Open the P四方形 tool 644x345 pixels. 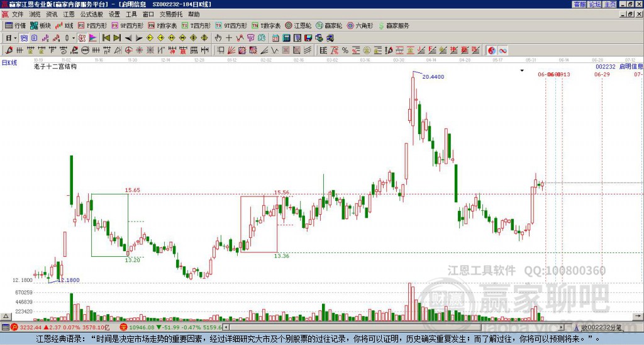tap(92, 25)
